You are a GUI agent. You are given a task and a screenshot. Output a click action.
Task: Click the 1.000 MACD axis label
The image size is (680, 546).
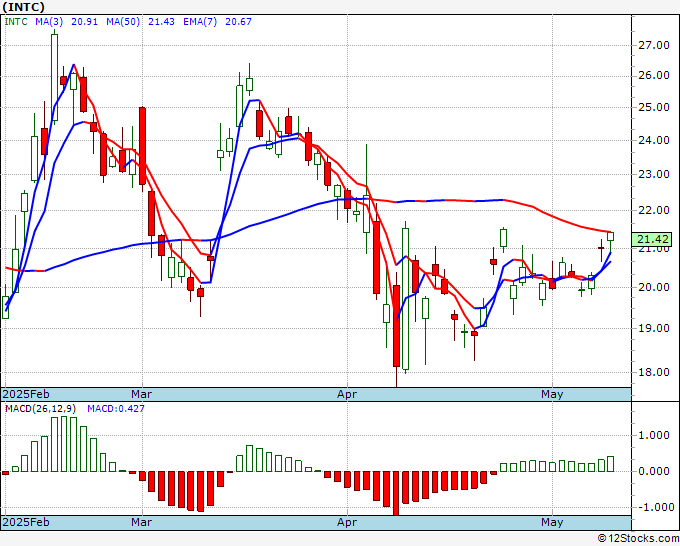coord(654,435)
